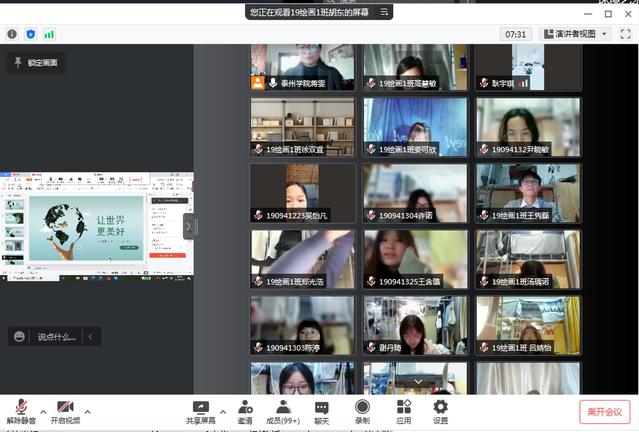Start recording with 录制 icon
Screen dimensions: 639x432
[x=362, y=408]
